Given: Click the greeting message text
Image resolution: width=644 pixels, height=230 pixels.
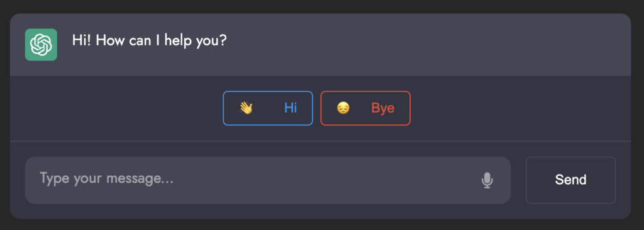Looking at the screenshot, I should point(150,40).
